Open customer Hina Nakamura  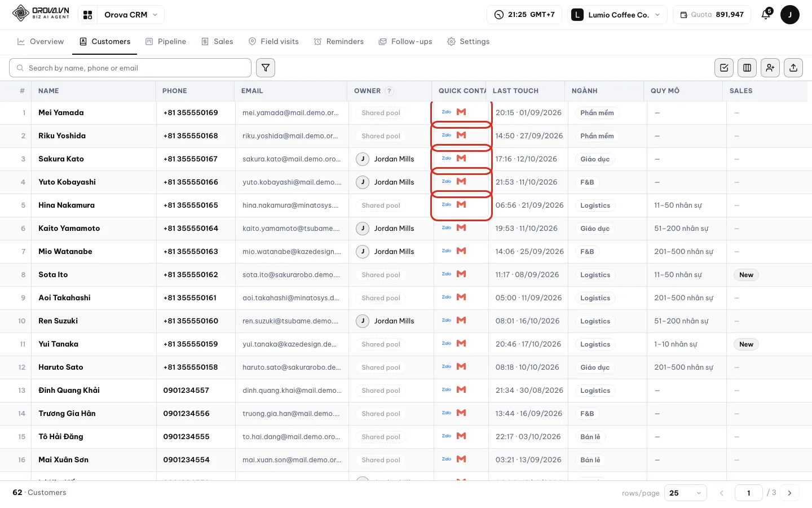tap(67, 205)
